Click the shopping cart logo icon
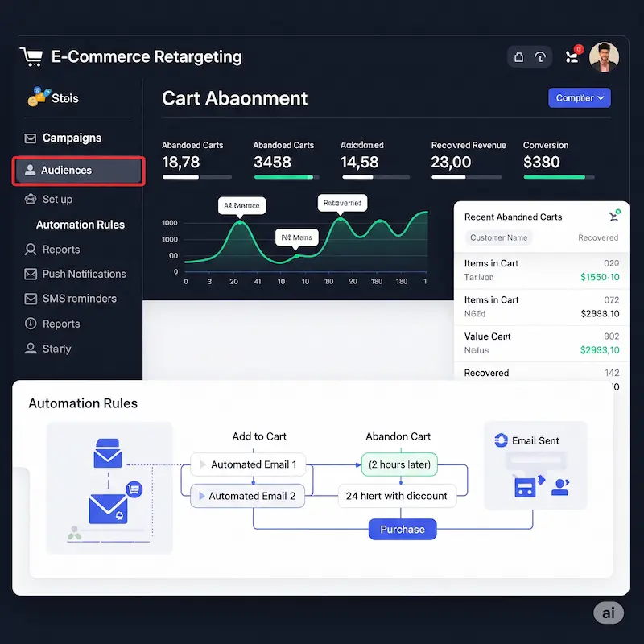The image size is (644, 644). tap(31, 56)
